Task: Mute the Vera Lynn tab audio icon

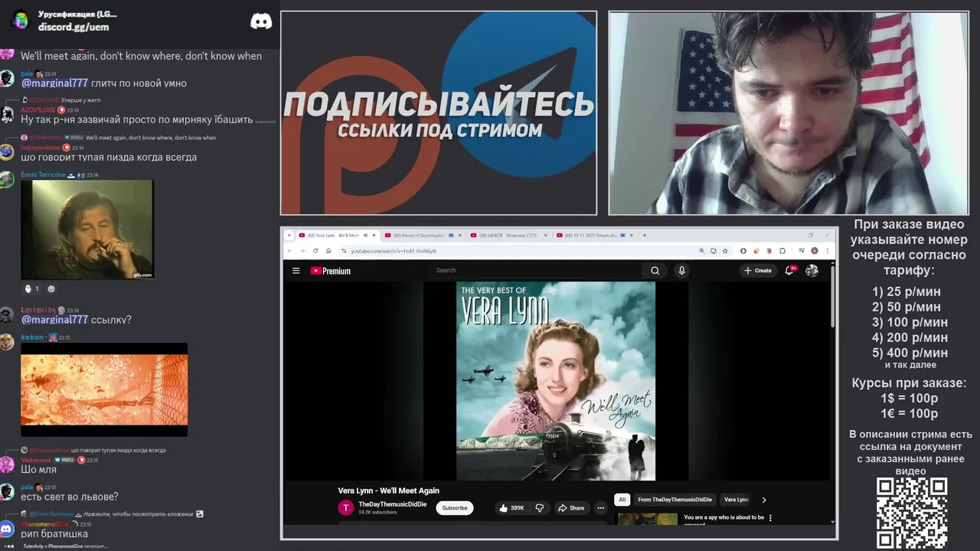Action: (365, 235)
